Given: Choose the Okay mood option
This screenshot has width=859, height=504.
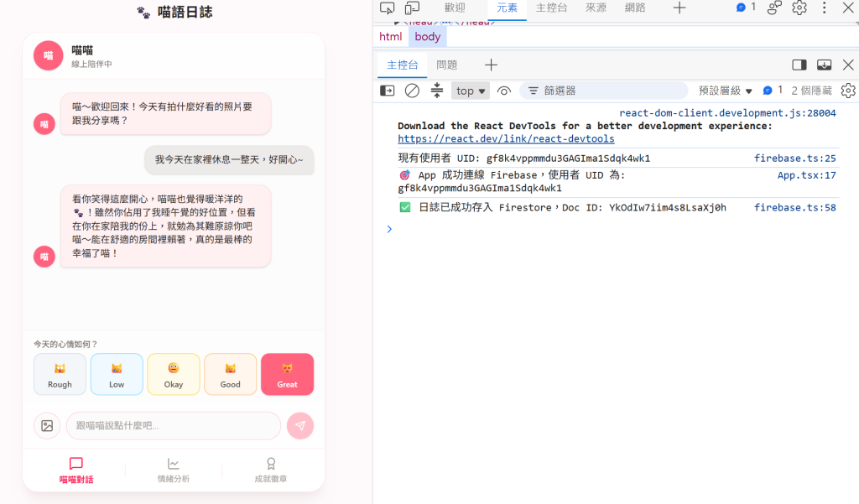Looking at the screenshot, I should click(x=174, y=374).
